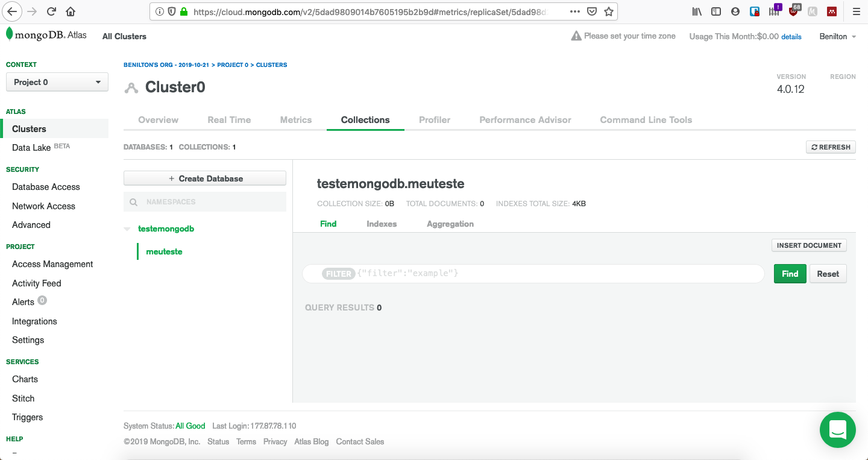This screenshot has height=460, width=868.
Task: Select the Collections tab
Action: click(x=365, y=120)
